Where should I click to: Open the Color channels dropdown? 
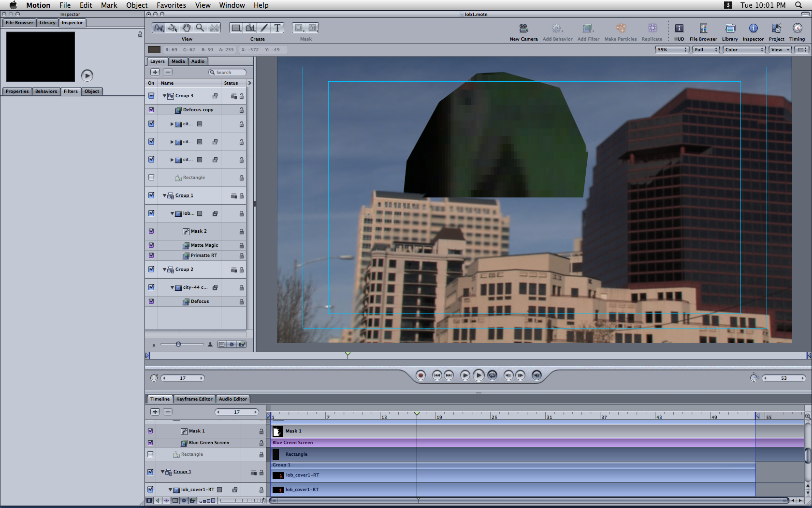click(744, 50)
